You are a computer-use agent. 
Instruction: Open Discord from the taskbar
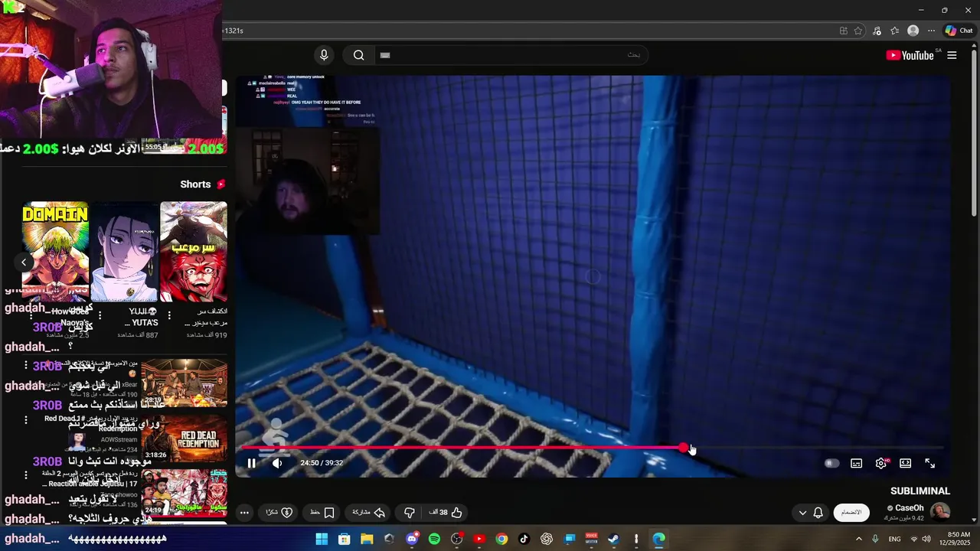[x=412, y=539]
